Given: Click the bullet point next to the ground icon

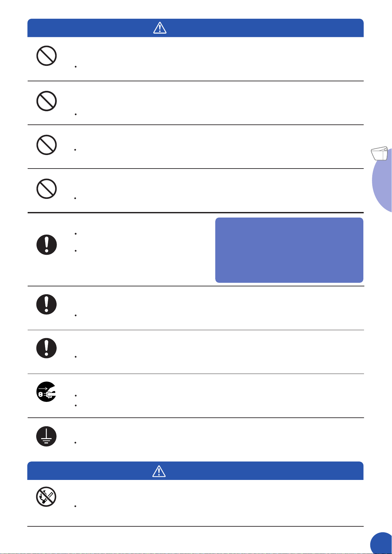Looking at the screenshot, I should click(76, 443).
